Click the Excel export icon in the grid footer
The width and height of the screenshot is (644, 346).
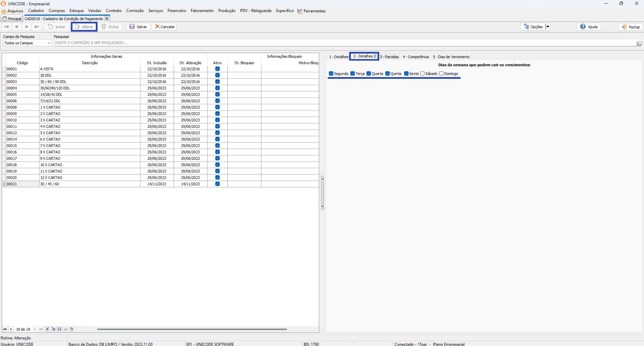47,329
